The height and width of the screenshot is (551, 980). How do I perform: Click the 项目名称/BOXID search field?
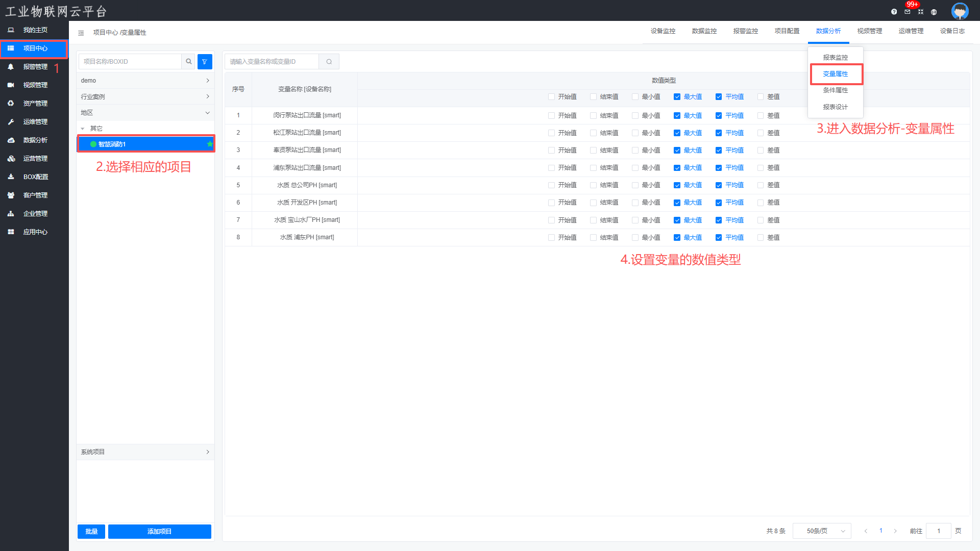pyautogui.click(x=130, y=62)
